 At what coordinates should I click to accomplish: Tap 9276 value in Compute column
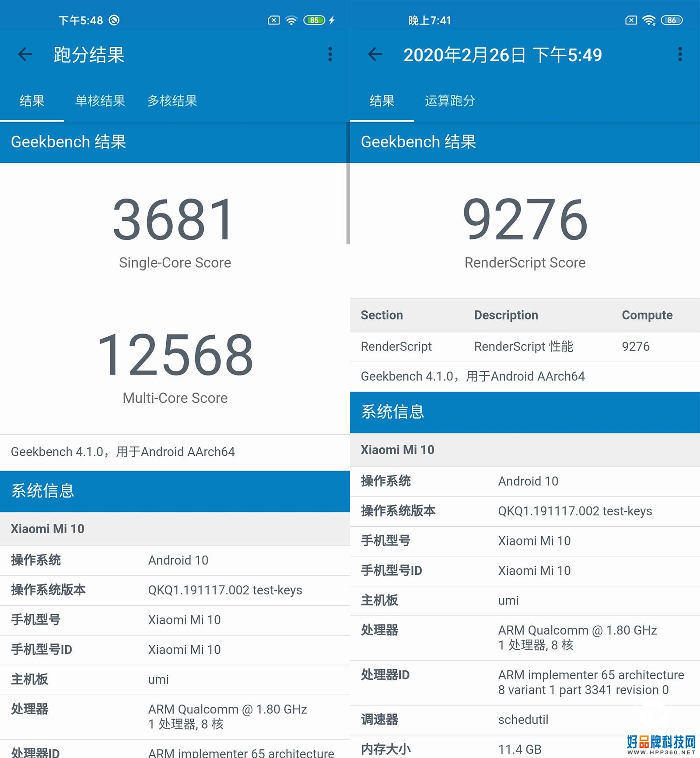(x=636, y=346)
